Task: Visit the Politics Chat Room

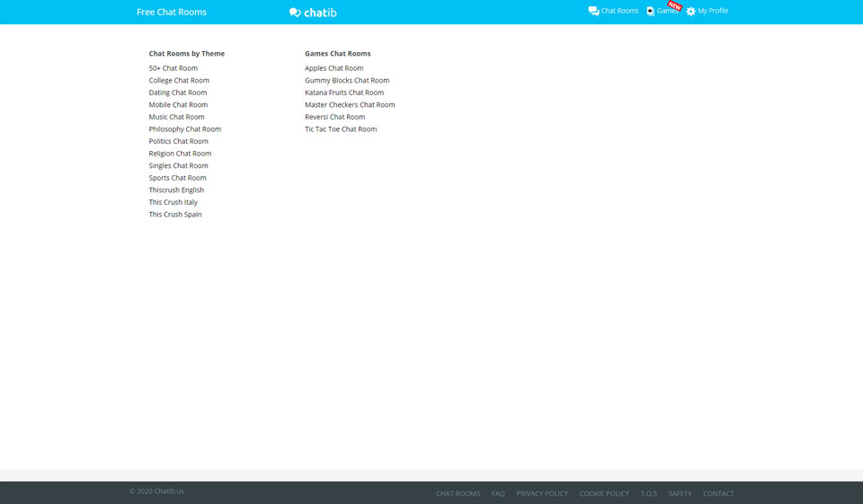Action: [178, 141]
